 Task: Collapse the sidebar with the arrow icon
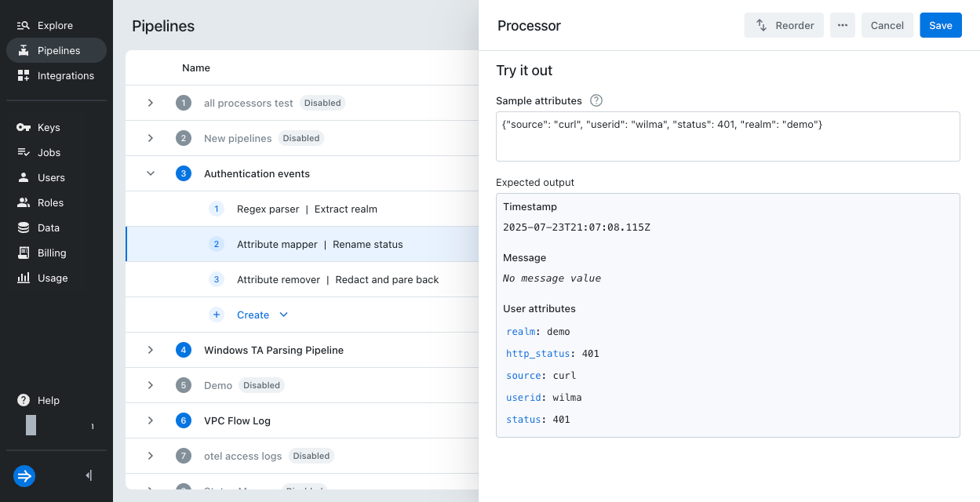88,475
